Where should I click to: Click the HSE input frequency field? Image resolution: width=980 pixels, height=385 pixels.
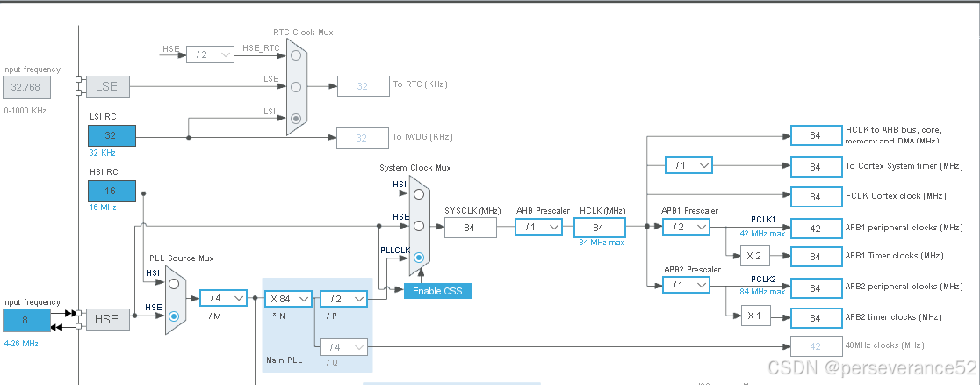tap(26, 320)
